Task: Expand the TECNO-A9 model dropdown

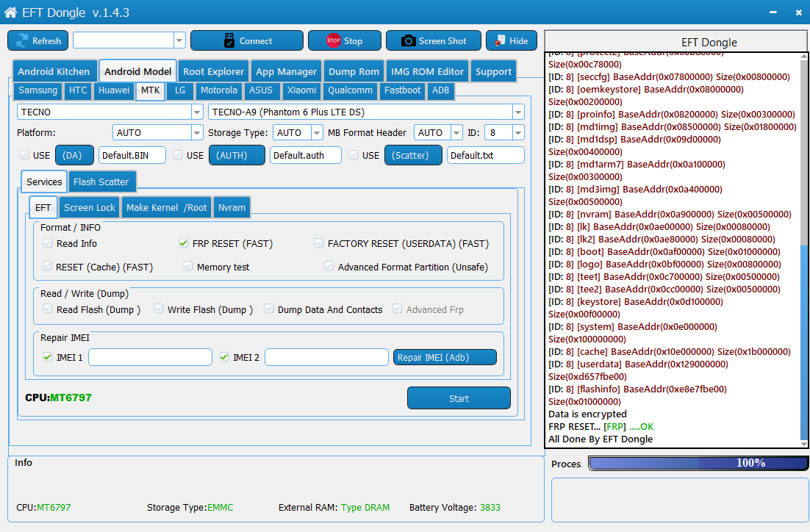Action: point(518,112)
